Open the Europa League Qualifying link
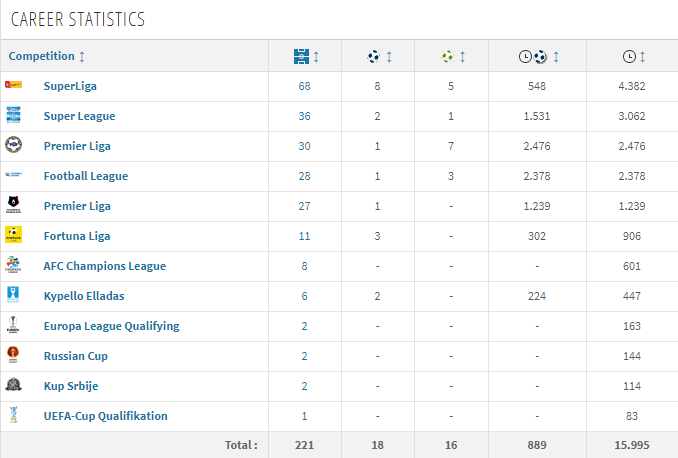Viewport: 678px width, 458px height. (112, 326)
